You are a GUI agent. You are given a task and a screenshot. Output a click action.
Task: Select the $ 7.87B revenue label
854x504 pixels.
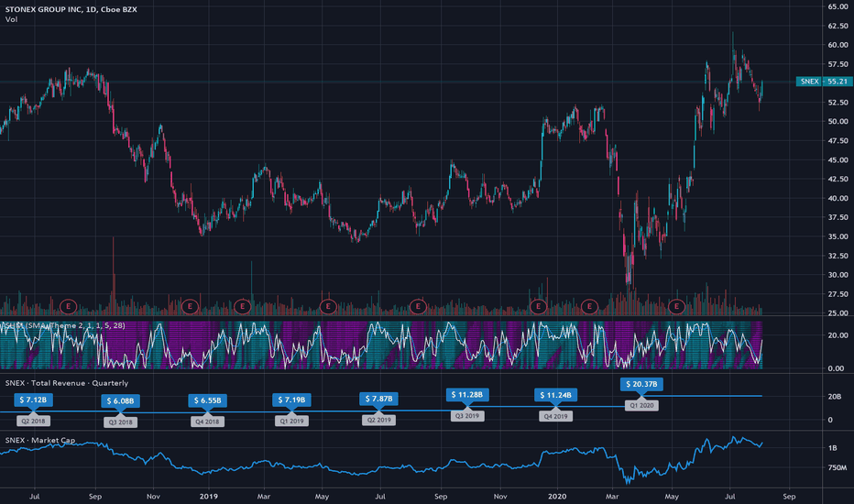point(378,399)
